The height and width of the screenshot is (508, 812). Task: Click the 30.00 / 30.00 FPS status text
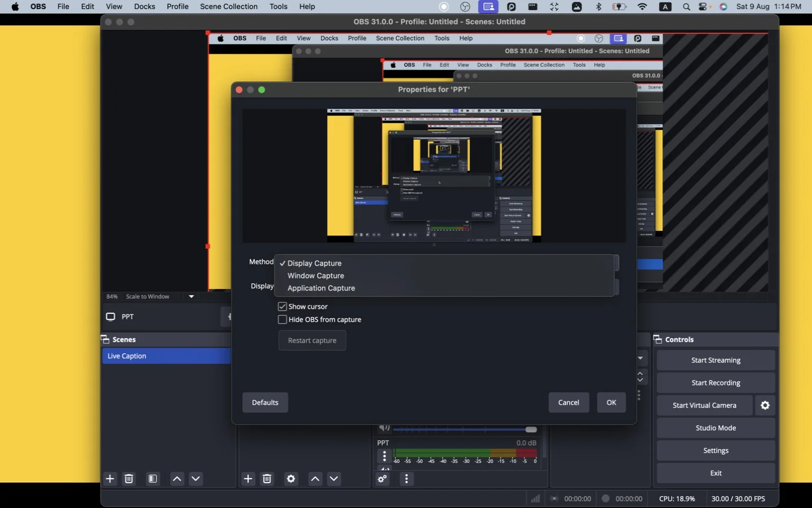(738, 498)
